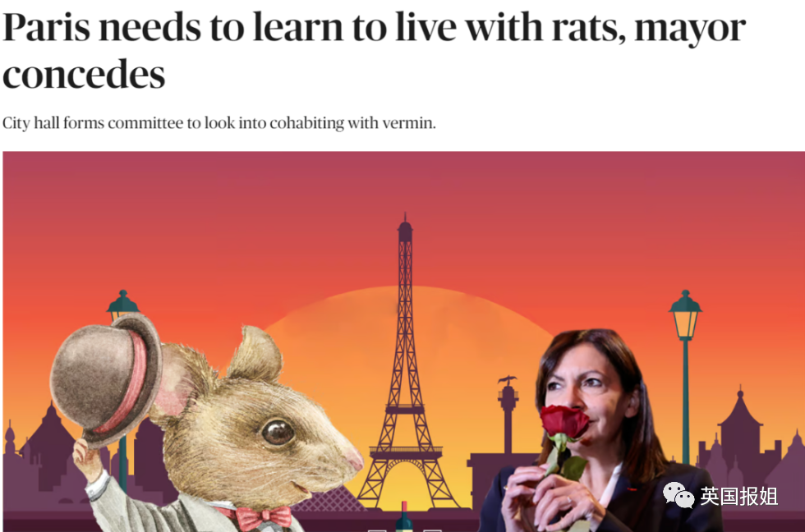Click the rat's bowler hat
The image size is (805, 532).
click(x=106, y=379)
